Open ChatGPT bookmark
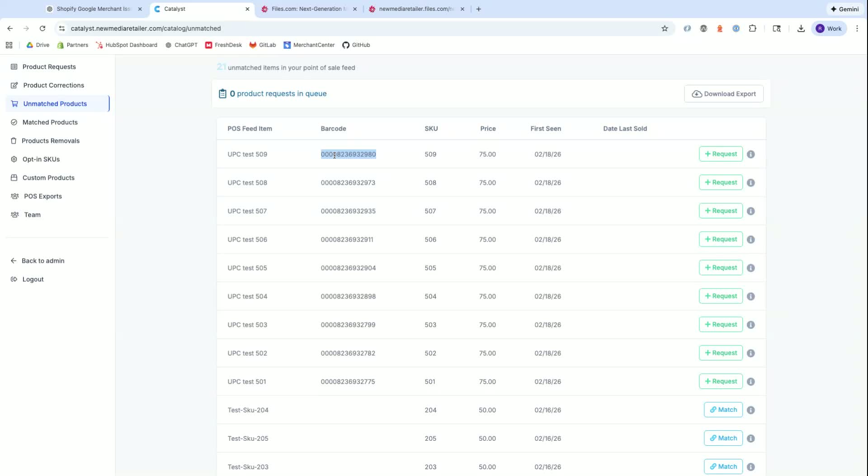868x476 pixels. point(181,45)
